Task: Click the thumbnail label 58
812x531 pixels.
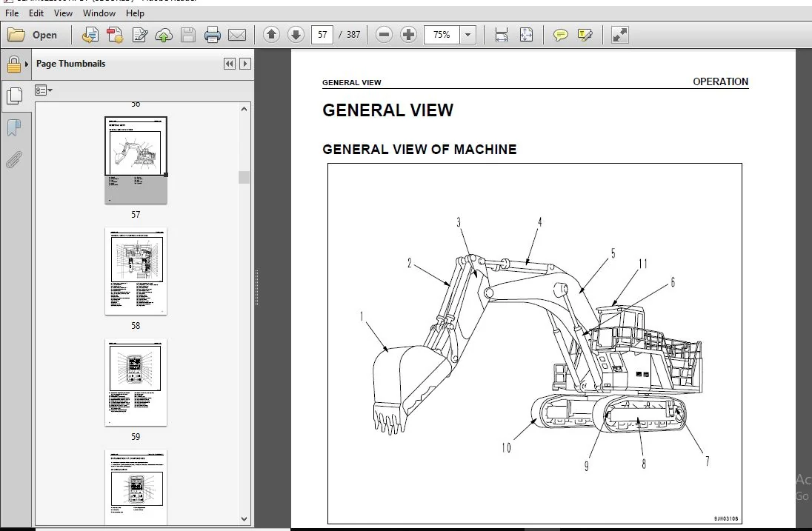Action: pyautogui.click(x=136, y=326)
